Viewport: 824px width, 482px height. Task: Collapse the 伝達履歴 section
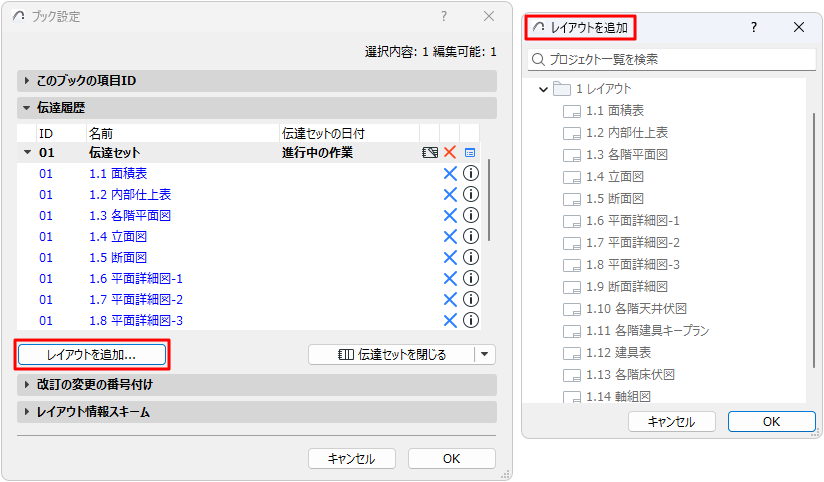pos(26,108)
